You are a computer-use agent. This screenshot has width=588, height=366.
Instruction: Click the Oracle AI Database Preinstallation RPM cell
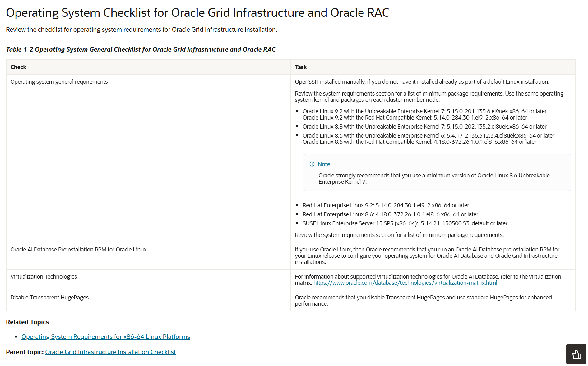click(x=78, y=250)
